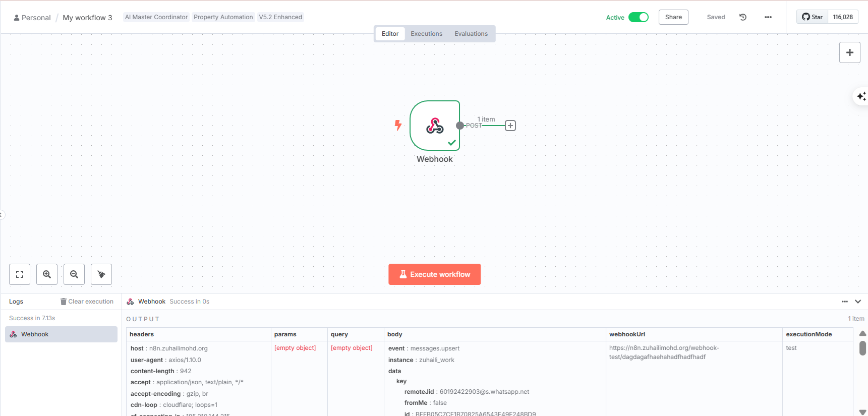This screenshot has width=868, height=416.
Task: Click the GitHub Star button
Action: (812, 17)
